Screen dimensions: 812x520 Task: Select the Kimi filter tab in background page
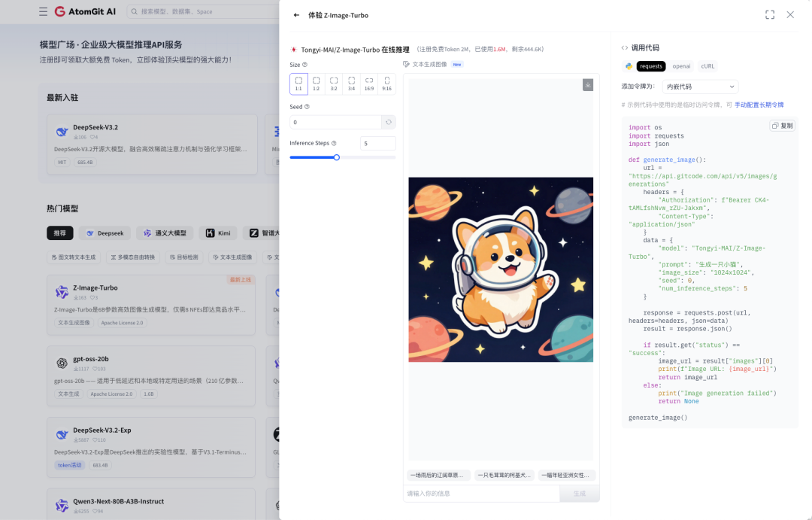(x=218, y=233)
